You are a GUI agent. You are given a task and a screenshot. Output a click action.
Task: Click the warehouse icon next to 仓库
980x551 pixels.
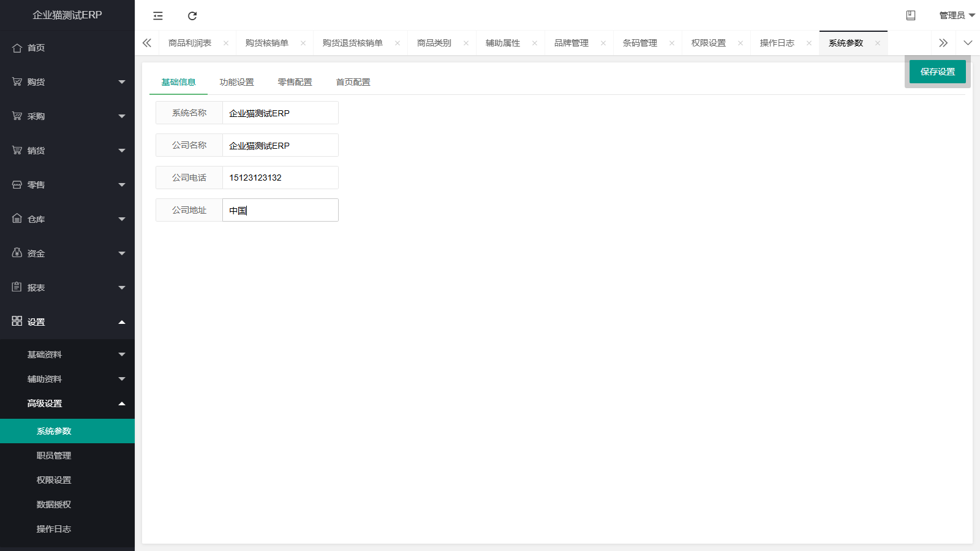[17, 219]
